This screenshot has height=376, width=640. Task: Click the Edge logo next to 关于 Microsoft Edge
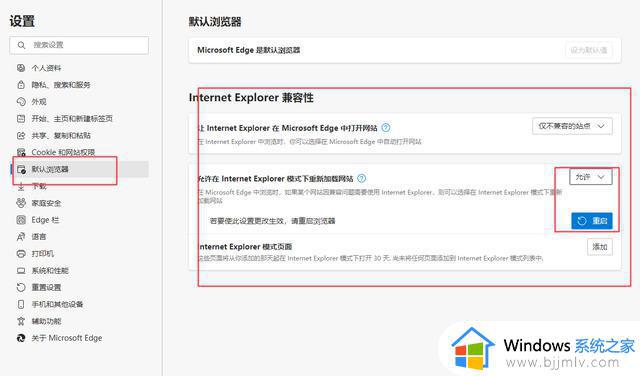tap(21, 338)
